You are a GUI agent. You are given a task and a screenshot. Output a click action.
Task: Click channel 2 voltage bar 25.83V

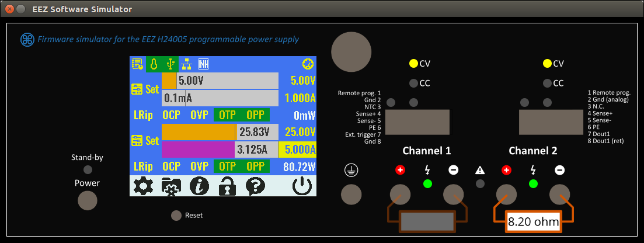pyautogui.click(x=220, y=132)
